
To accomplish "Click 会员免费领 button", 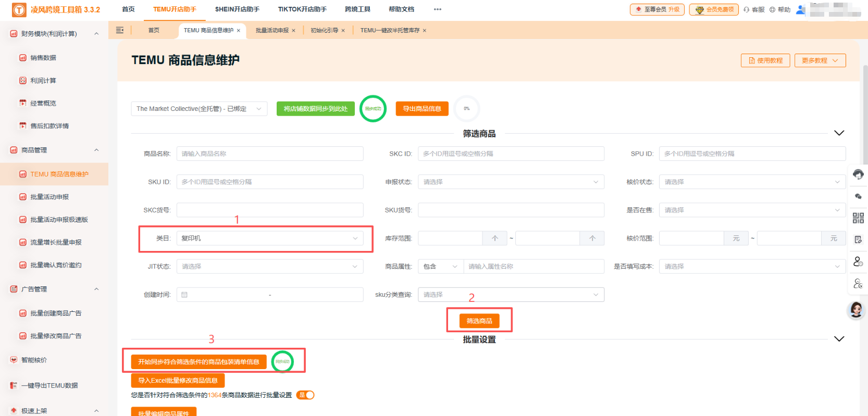I will click(x=714, y=9).
